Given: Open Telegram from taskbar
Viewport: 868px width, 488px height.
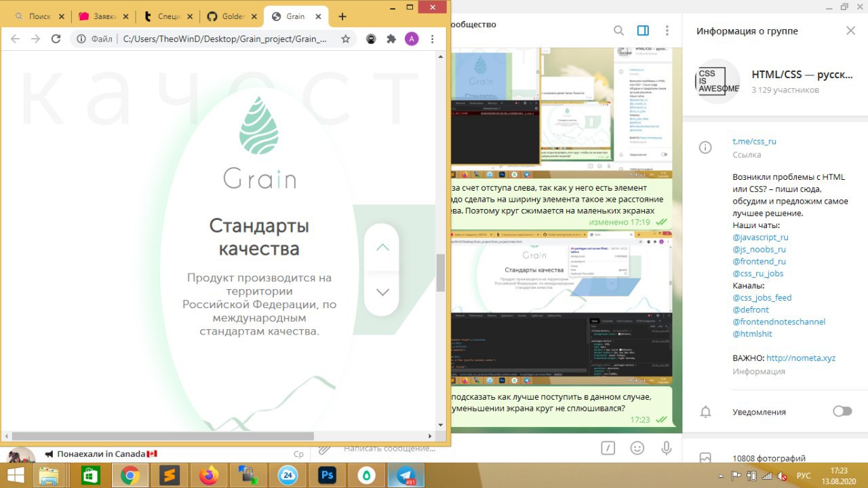Looking at the screenshot, I should tap(407, 475).
